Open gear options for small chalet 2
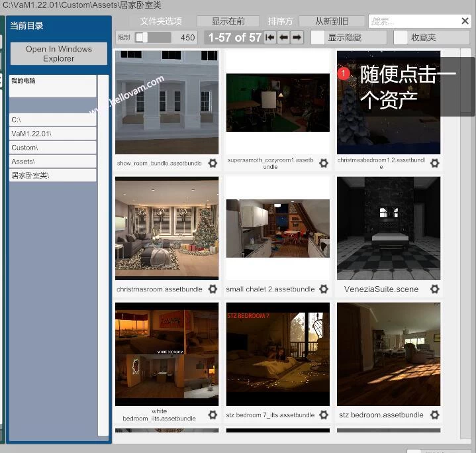The image size is (476, 453). [324, 289]
